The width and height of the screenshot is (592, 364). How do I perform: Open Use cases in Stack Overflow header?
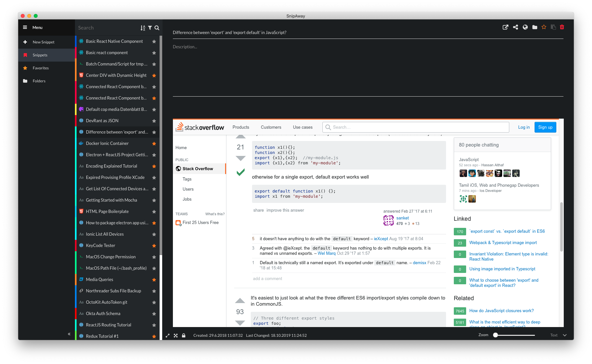tap(303, 127)
